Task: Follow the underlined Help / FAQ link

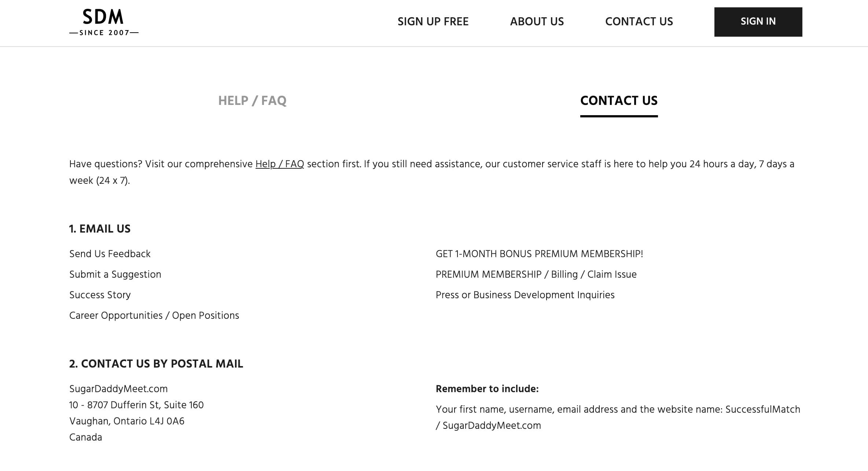Action: click(x=280, y=164)
